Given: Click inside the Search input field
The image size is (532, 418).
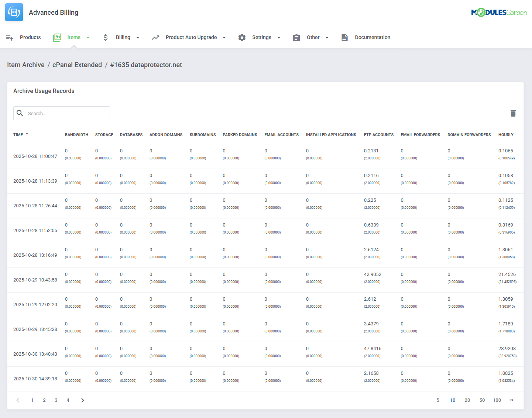Looking at the screenshot, I should 66,113.
